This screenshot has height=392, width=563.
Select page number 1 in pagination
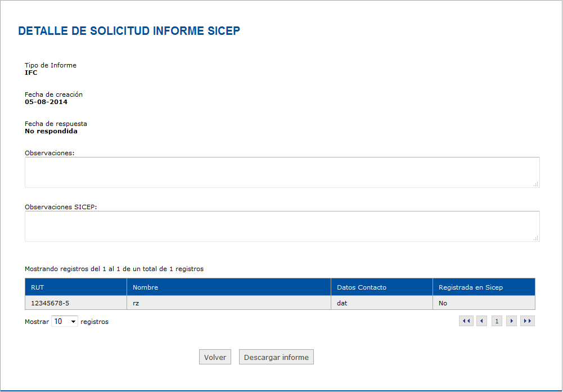[497, 321]
